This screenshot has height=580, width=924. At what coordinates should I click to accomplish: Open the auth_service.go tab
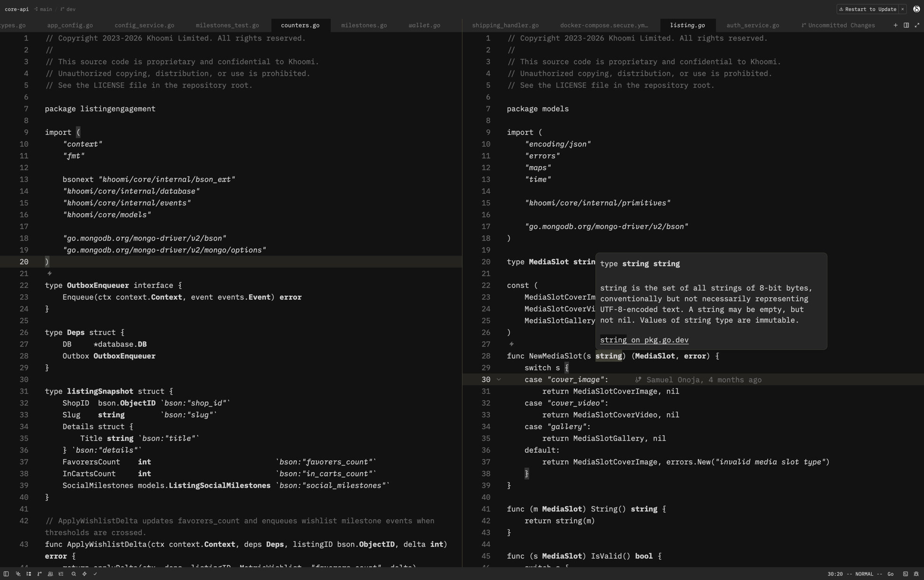tap(752, 25)
